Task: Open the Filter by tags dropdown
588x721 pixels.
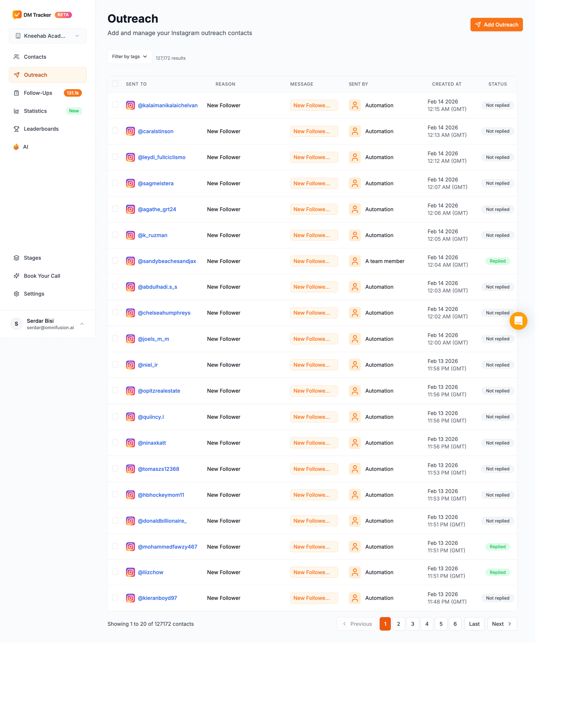Action: 130,57
